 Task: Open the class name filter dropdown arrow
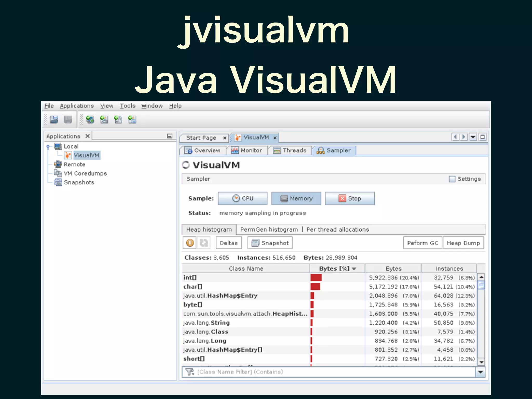pos(481,372)
